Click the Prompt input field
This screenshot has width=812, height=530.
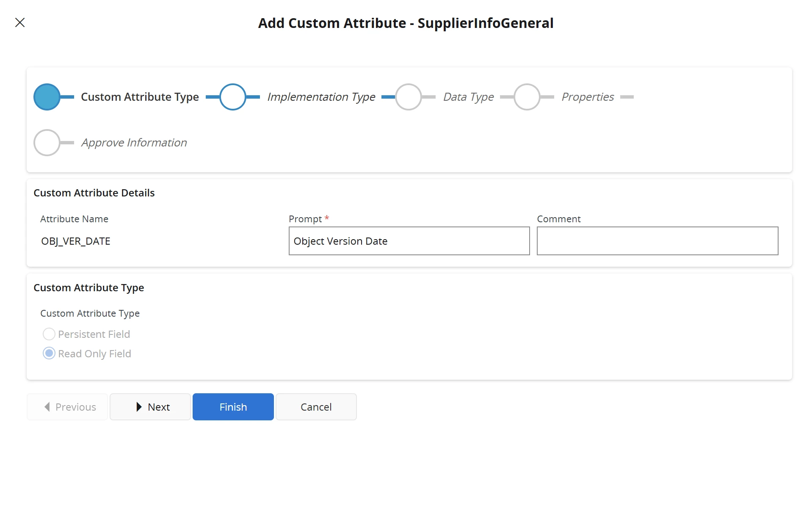(x=409, y=241)
